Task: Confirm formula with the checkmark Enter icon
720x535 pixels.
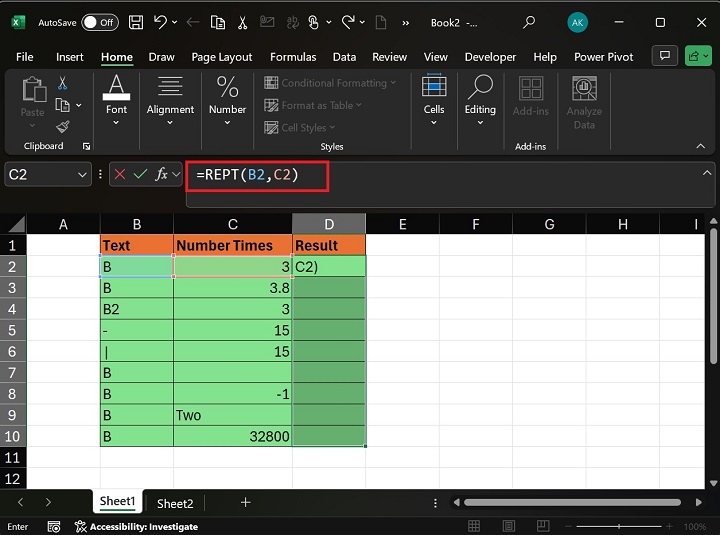Action: (x=140, y=175)
